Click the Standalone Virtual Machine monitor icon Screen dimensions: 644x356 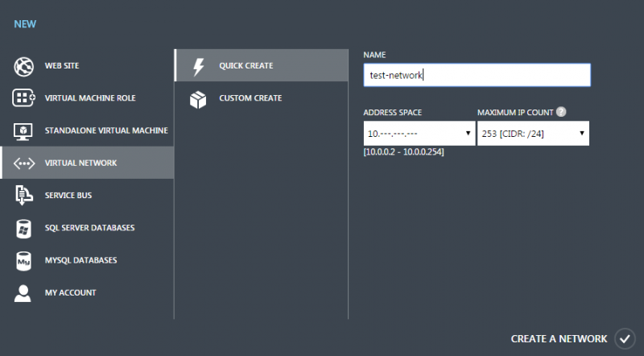(23, 130)
